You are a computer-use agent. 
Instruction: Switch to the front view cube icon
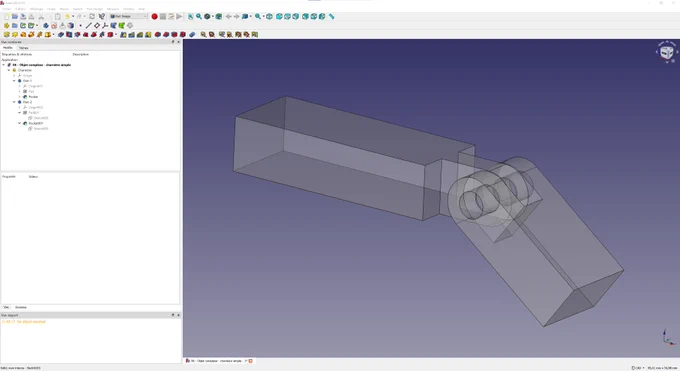(x=279, y=16)
